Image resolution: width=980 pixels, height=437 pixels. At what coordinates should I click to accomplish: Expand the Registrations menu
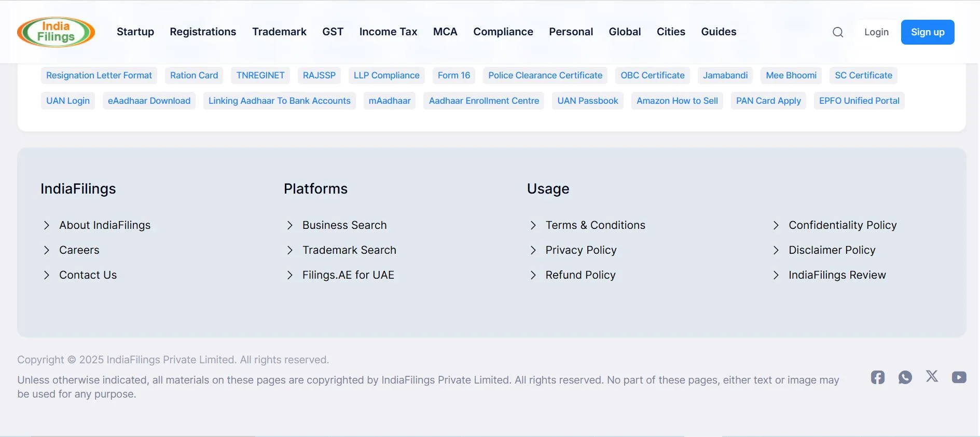(203, 32)
